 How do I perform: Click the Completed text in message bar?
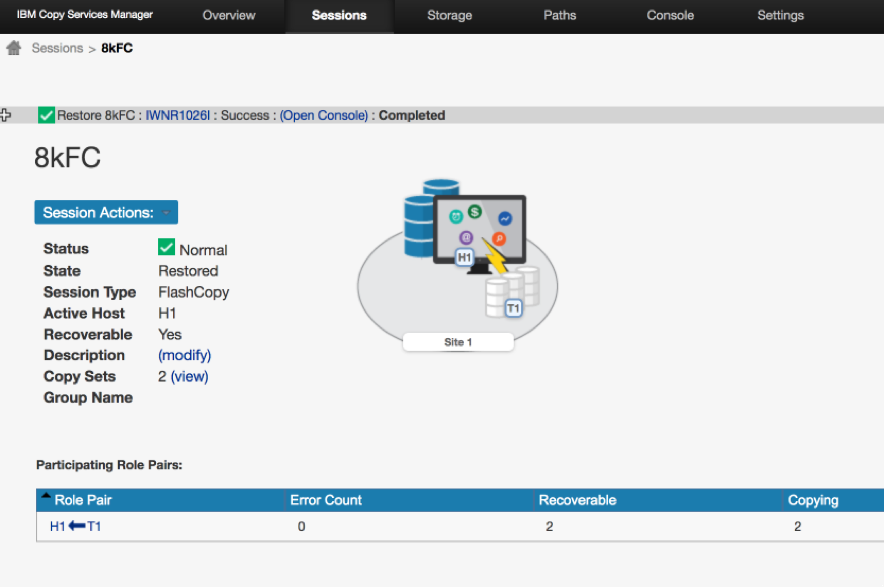tap(412, 116)
